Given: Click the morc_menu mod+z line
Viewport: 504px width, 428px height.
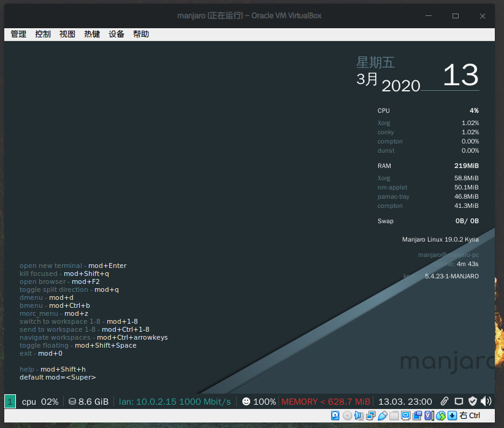Looking at the screenshot, I should point(54,313).
